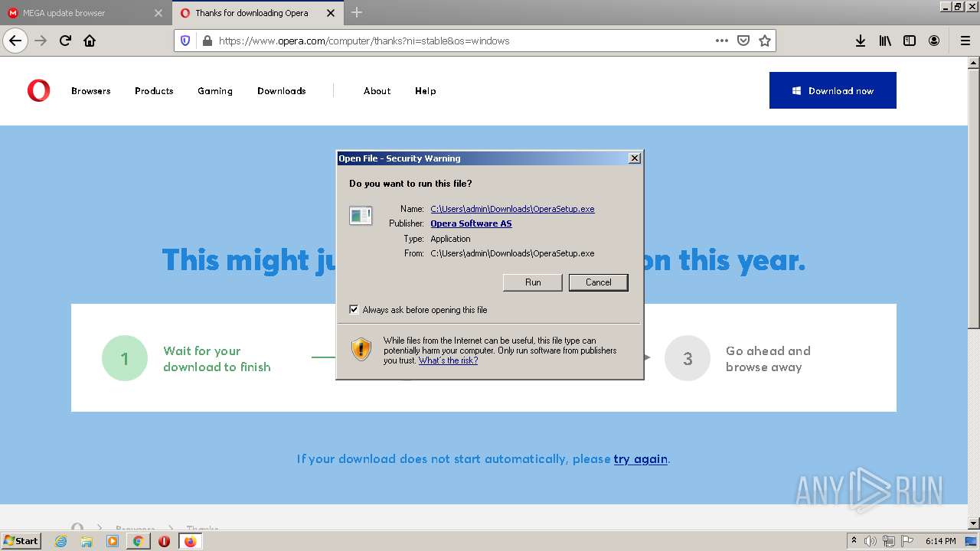Open the Firefox hamburger menu
Image resolution: width=980 pixels, height=551 pixels.
[965, 41]
